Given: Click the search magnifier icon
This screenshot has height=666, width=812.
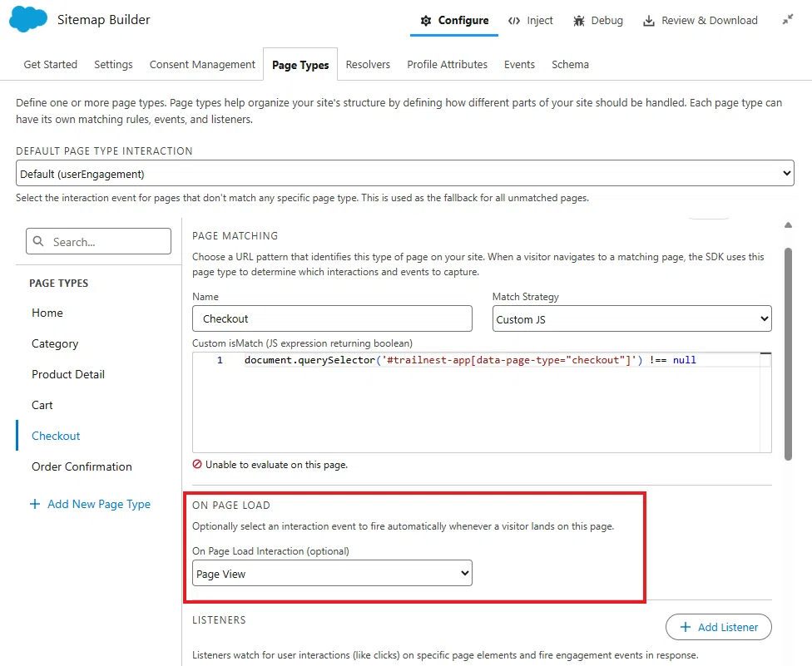Looking at the screenshot, I should click(x=38, y=241).
